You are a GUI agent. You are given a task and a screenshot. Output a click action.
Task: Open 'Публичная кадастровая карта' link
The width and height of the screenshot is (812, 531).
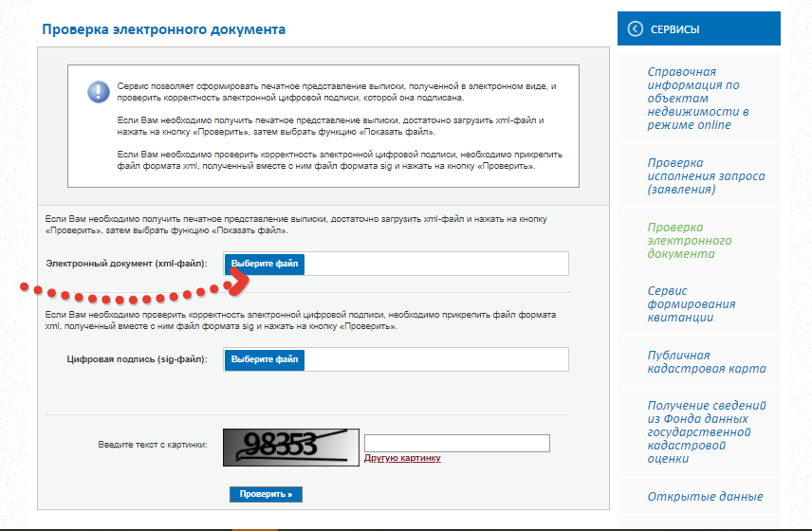pos(706,361)
